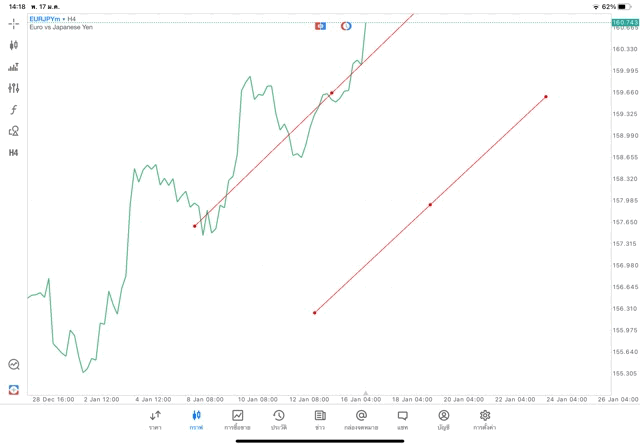Open the indicators (f) list

click(x=13, y=109)
